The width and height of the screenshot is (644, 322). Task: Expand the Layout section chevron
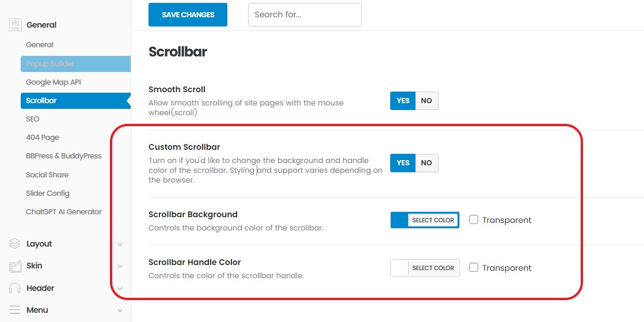120,244
